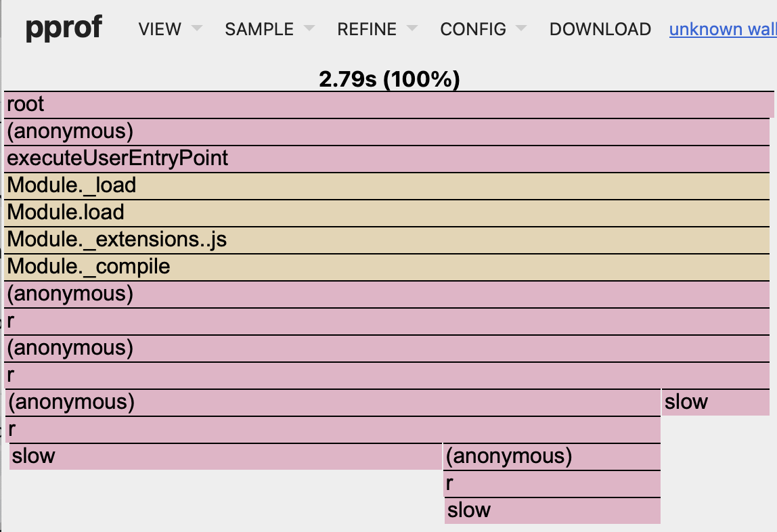The width and height of the screenshot is (777, 532).
Task: Click the narrow (anonymous) frame beside wide slow
Action: pos(552,457)
